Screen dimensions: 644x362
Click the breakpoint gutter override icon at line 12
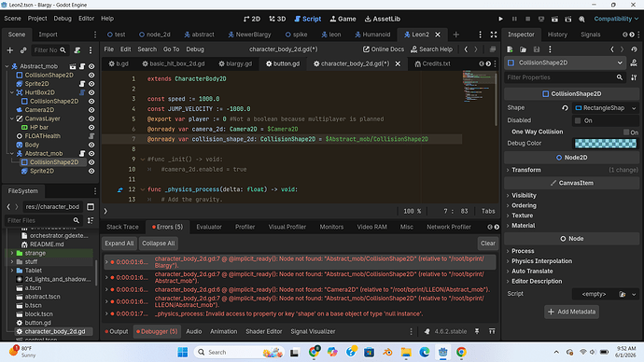[x=119, y=189]
